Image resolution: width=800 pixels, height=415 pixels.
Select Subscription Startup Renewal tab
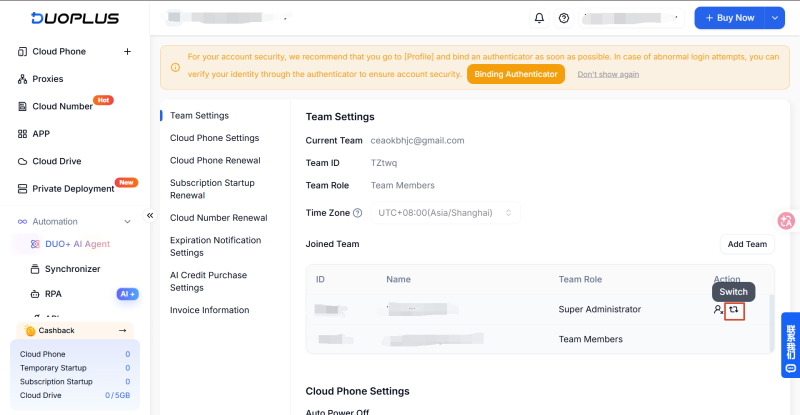212,189
